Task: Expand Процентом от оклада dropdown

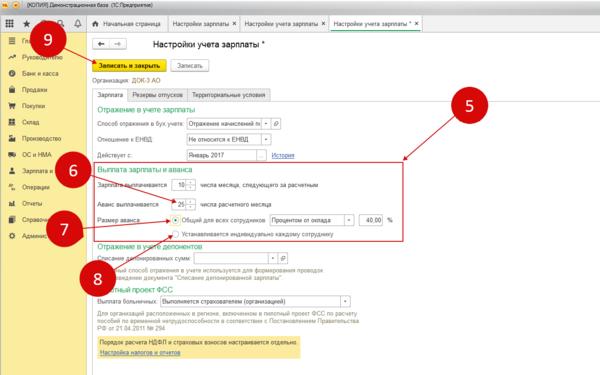Action: coord(349,220)
